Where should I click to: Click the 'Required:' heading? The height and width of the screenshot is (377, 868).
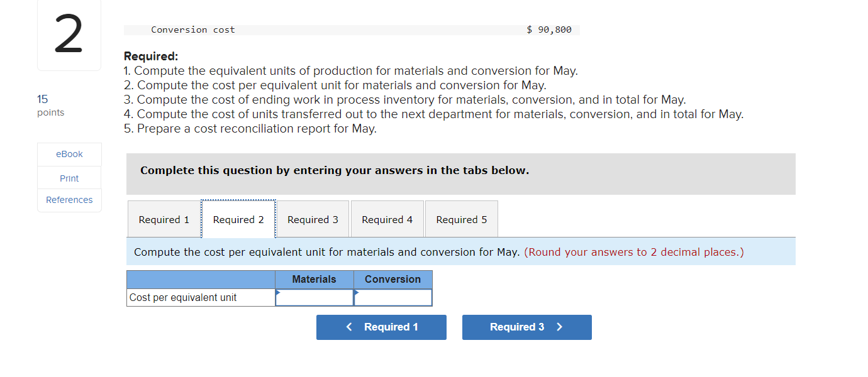[x=151, y=57]
